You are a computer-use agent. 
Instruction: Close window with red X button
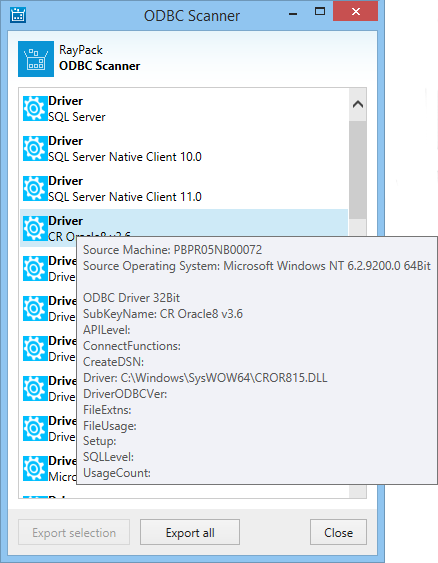point(355,11)
